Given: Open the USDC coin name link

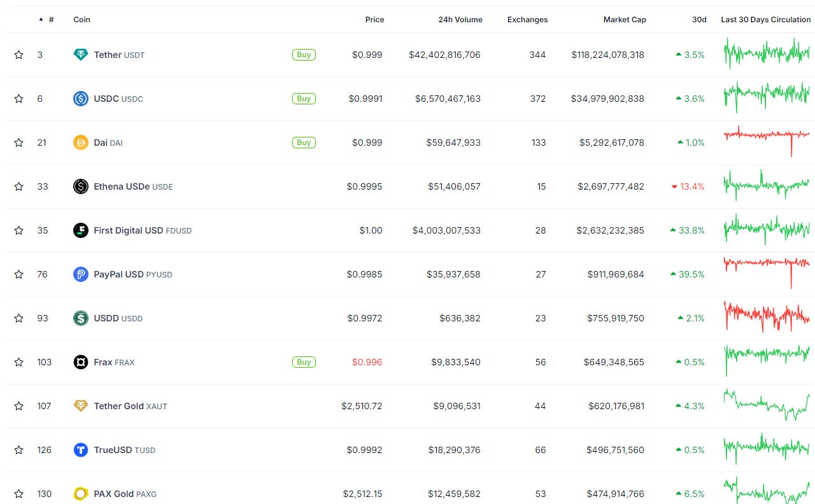Looking at the screenshot, I should pyautogui.click(x=118, y=99).
